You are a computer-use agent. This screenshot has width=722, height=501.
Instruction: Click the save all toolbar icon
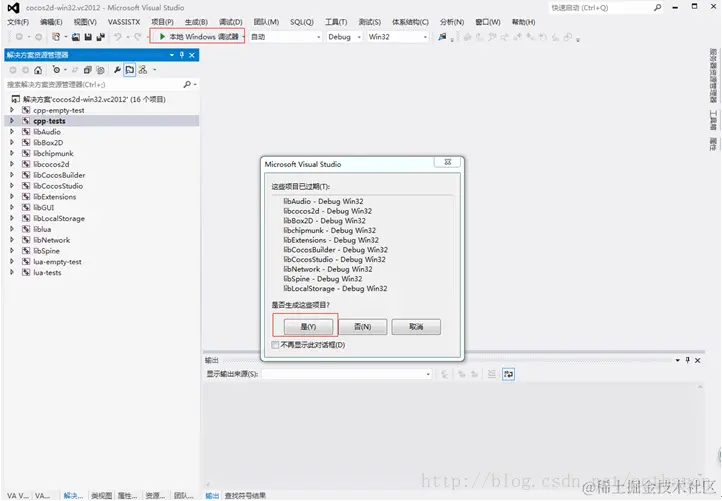tap(100, 37)
